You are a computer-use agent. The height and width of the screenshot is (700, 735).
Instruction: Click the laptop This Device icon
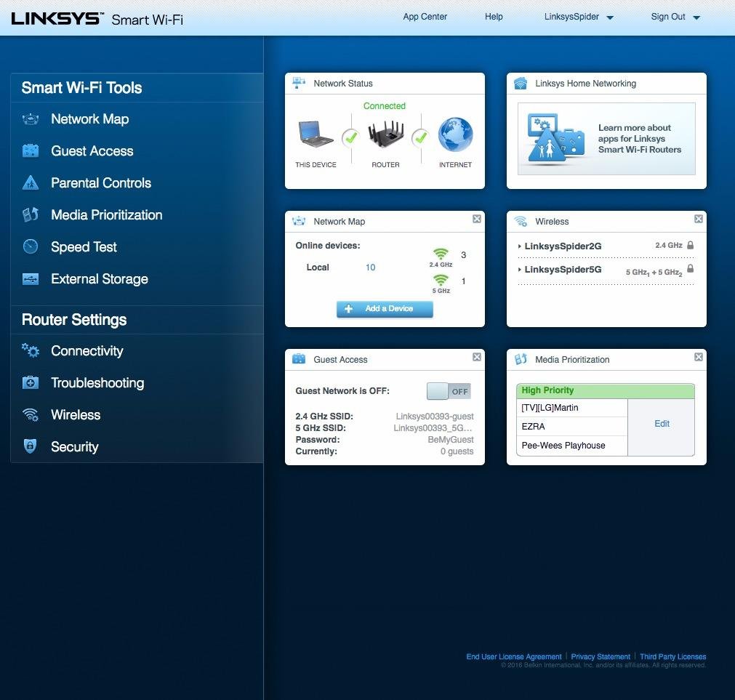[x=316, y=134]
